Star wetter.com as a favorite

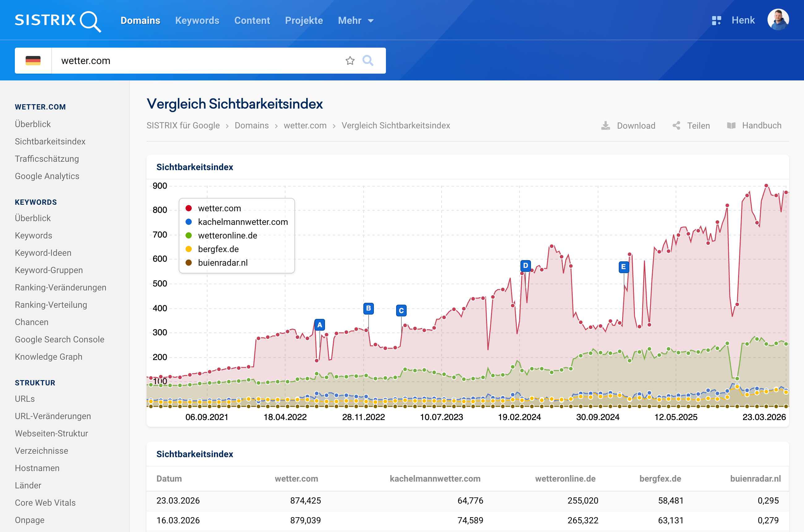350,61
